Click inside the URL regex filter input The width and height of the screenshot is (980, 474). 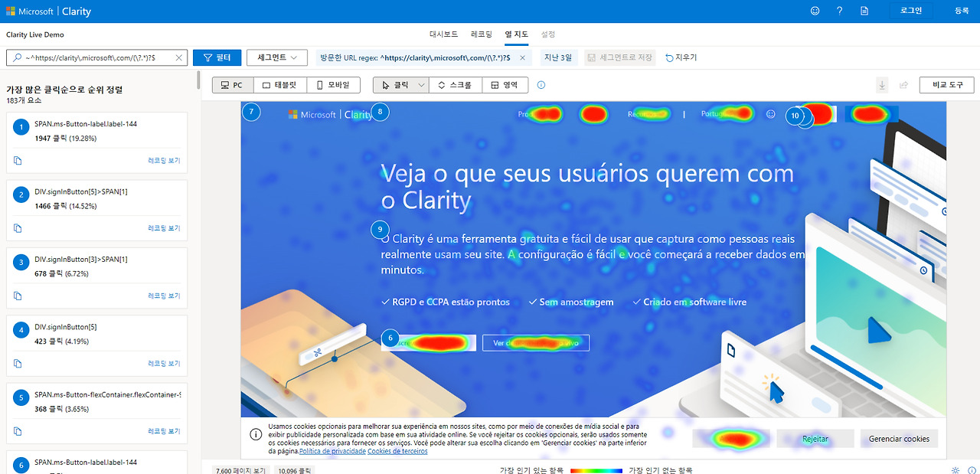[x=97, y=57]
